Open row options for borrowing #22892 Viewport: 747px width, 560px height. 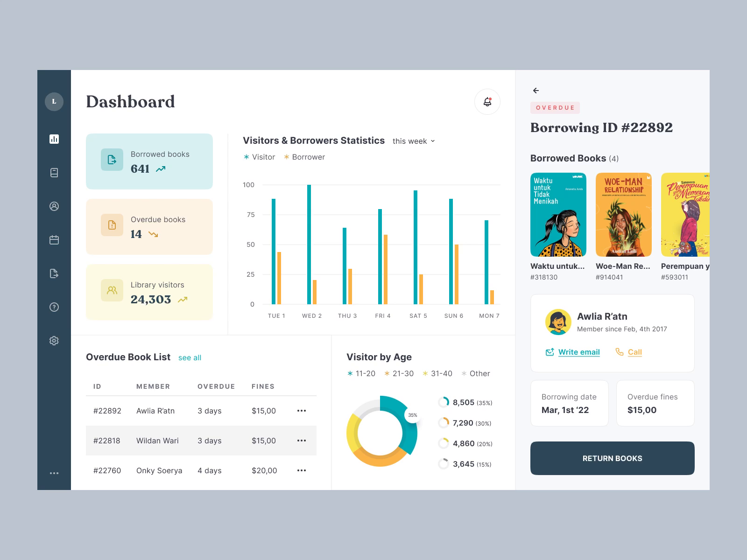tap(302, 411)
